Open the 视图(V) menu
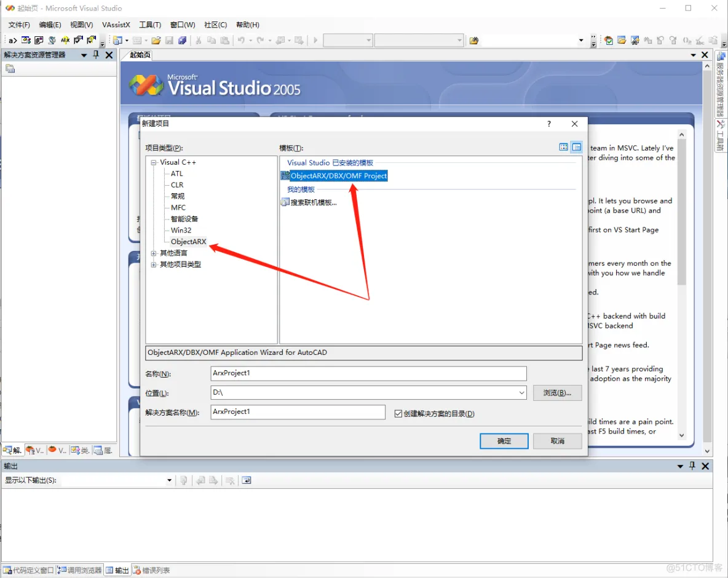 (81, 25)
